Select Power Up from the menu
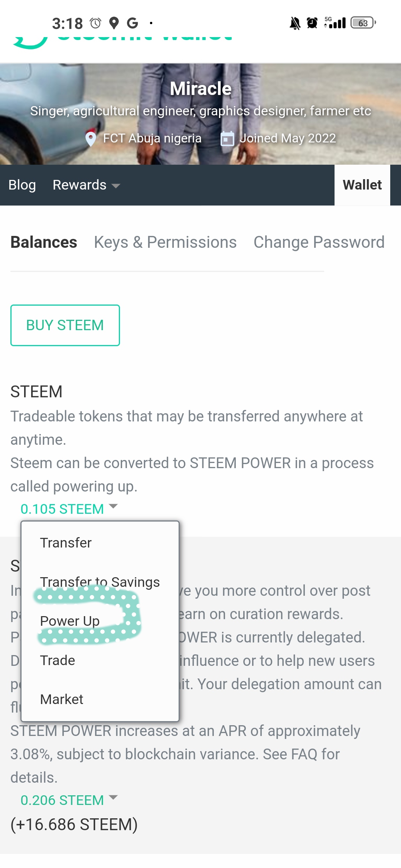The height and width of the screenshot is (868, 401). 70,621
